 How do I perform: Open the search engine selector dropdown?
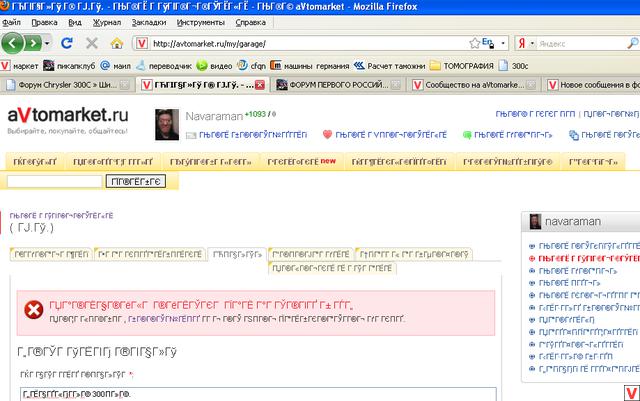(x=532, y=43)
